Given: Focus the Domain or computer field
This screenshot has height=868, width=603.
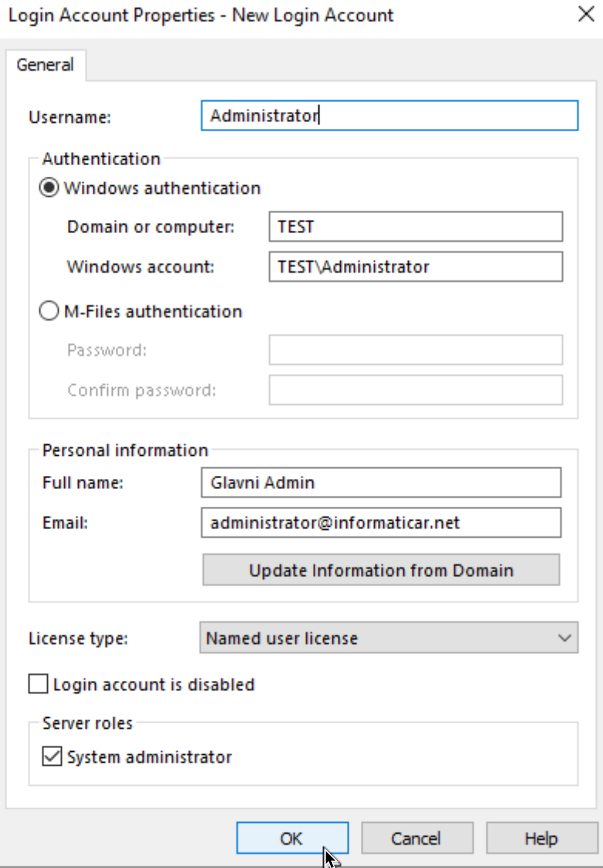Looking at the screenshot, I should tap(416, 227).
